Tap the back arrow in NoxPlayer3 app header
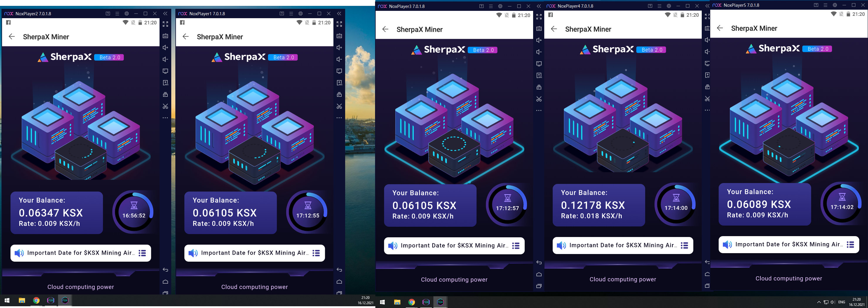The width and height of the screenshot is (868, 308). tap(386, 29)
